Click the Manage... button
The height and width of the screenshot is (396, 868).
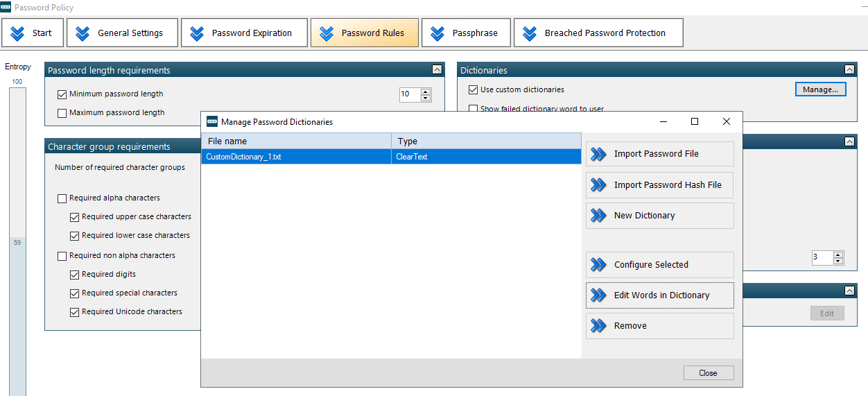click(821, 89)
